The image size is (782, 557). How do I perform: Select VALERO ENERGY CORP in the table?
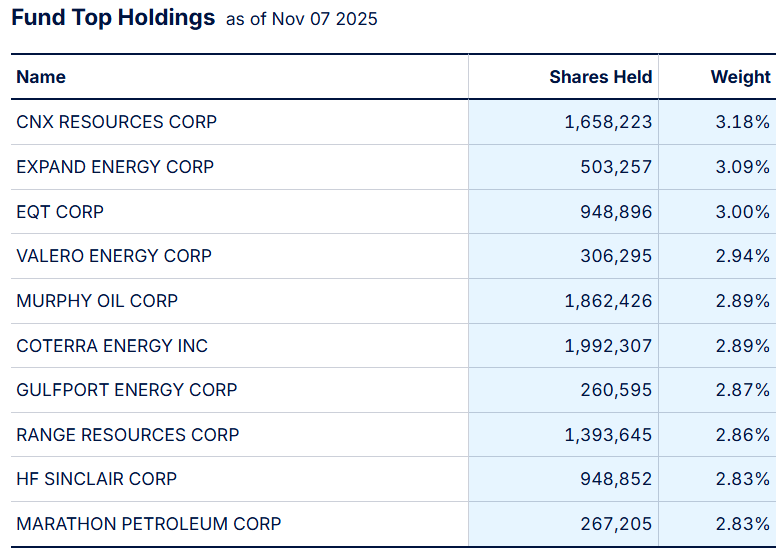114,256
